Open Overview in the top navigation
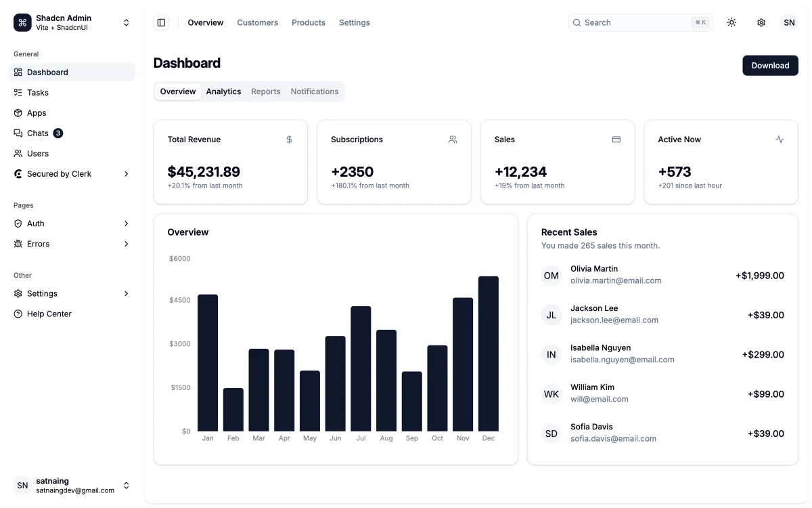 point(206,22)
